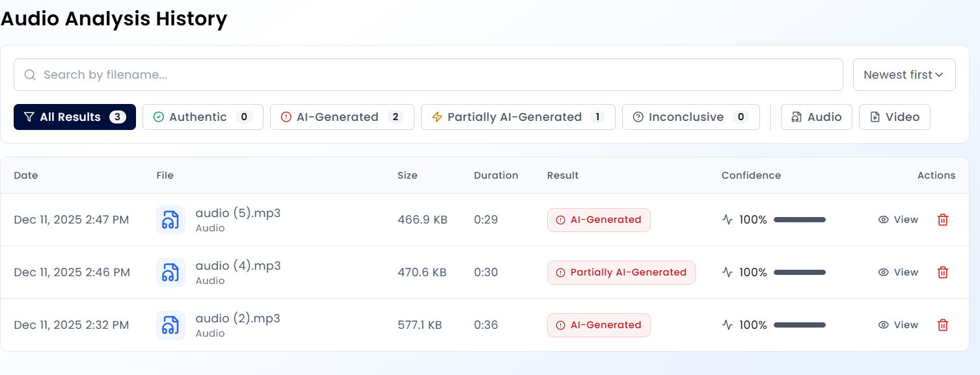Show only Partially AI-Generated results
The height and width of the screenshot is (375, 980).
517,117
